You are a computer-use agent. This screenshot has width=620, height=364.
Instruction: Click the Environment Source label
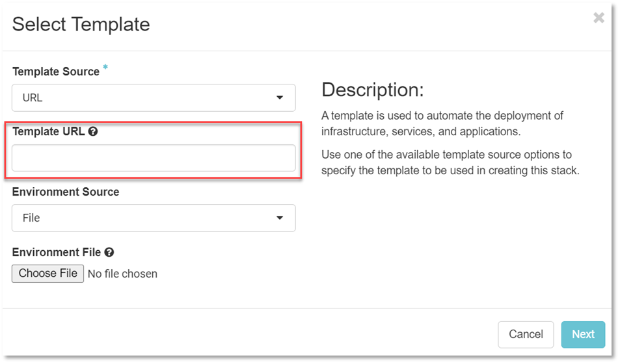click(66, 192)
